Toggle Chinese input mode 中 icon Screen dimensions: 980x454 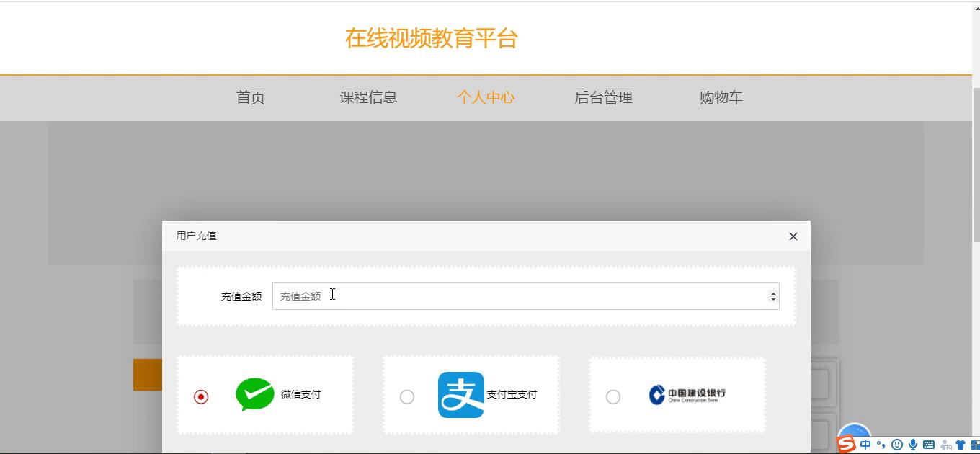pyautogui.click(x=865, y=445)
